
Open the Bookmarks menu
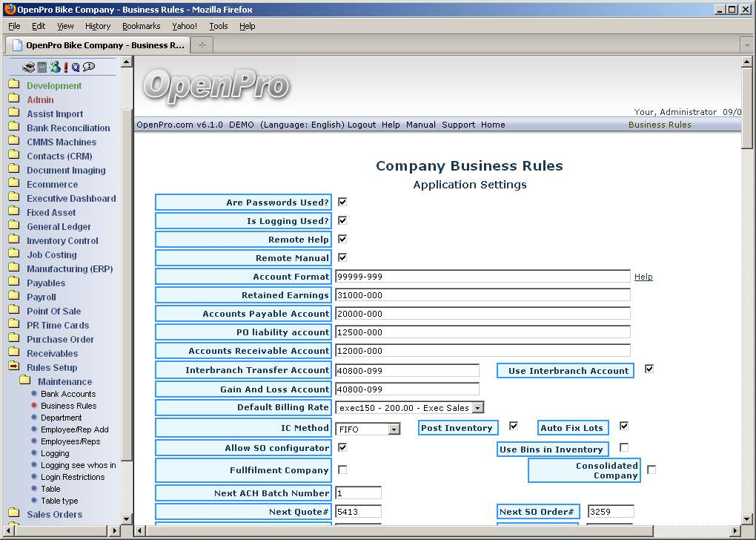(x=141, y=26)
